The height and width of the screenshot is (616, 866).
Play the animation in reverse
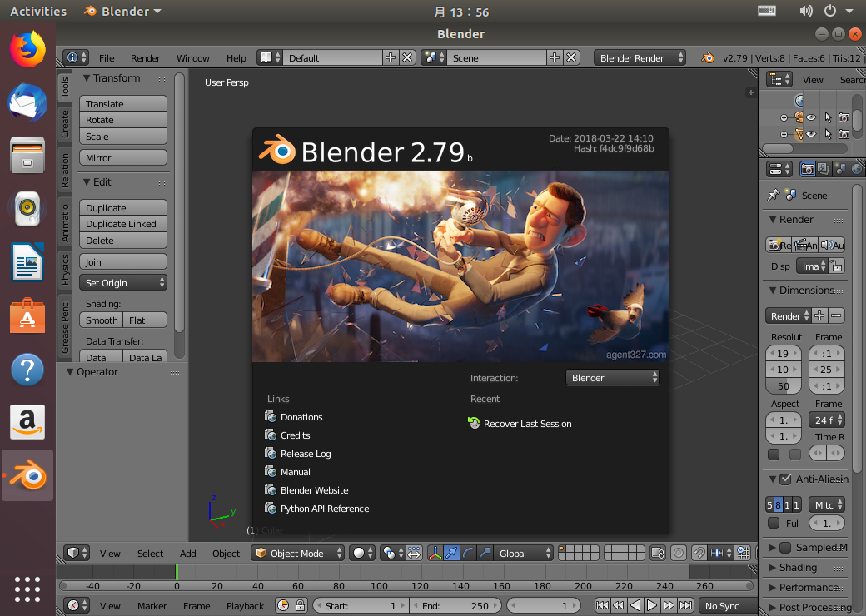tap(635, 605)
